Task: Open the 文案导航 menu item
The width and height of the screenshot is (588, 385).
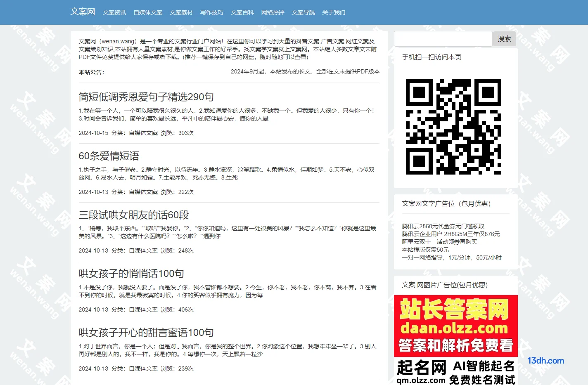Action: [x=303, y=12]
